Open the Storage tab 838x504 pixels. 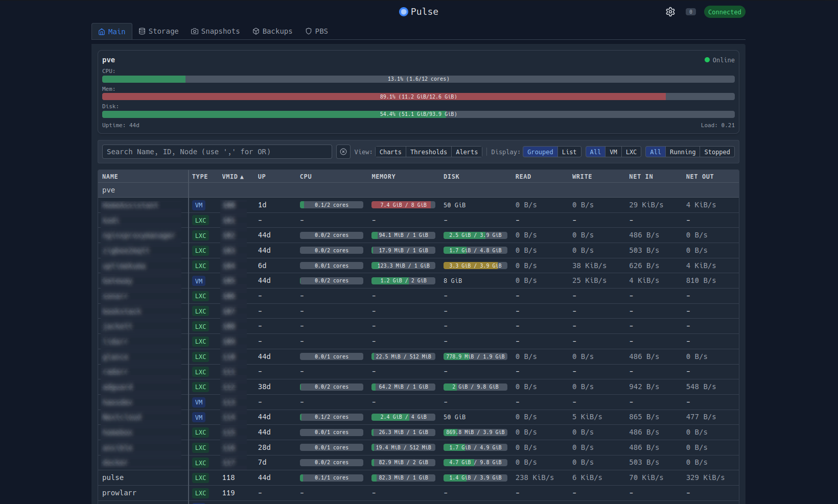click(x=158, y=31)
